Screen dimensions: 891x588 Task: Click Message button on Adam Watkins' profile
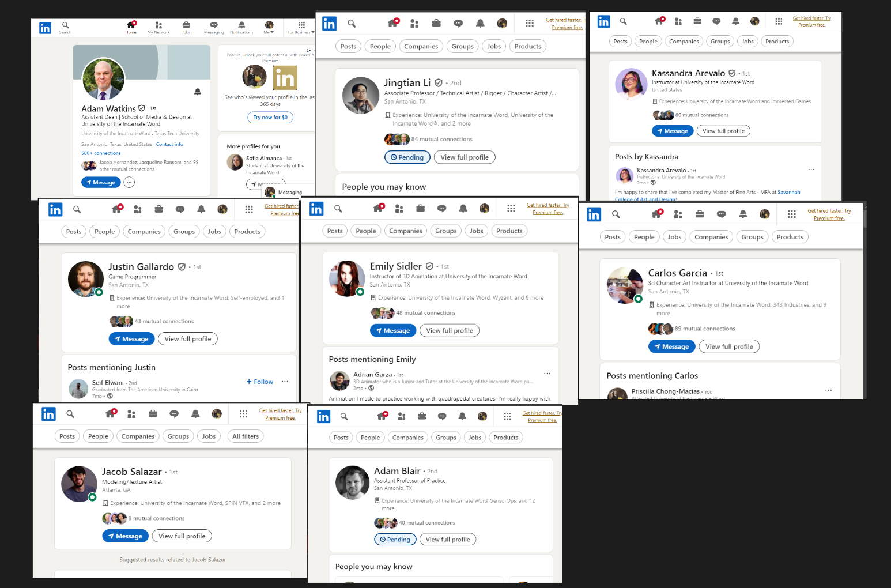(x=100, y=182)
